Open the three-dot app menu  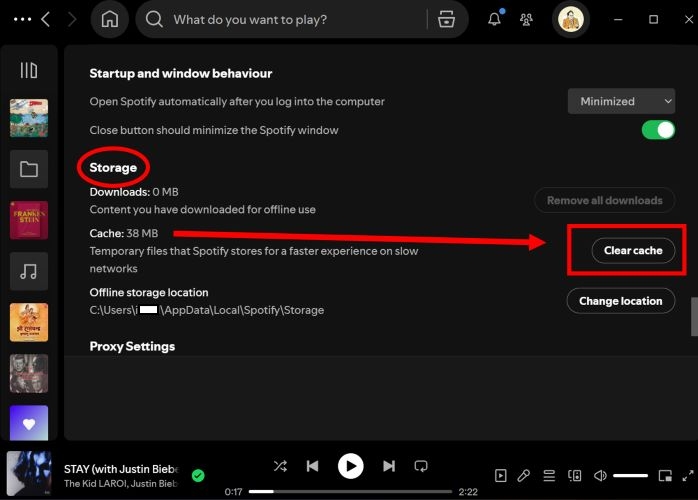tap(22, 20)
